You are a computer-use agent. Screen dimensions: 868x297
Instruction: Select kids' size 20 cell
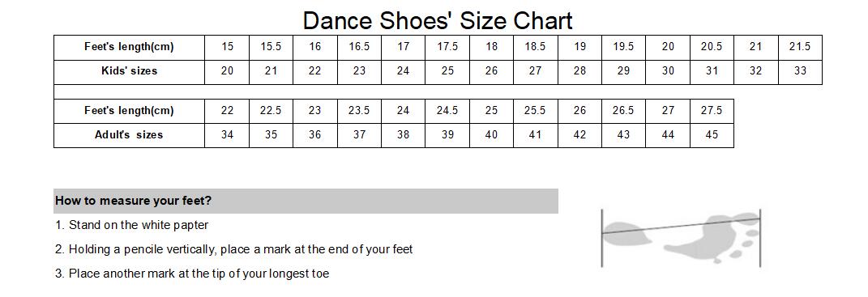point(227,72)
